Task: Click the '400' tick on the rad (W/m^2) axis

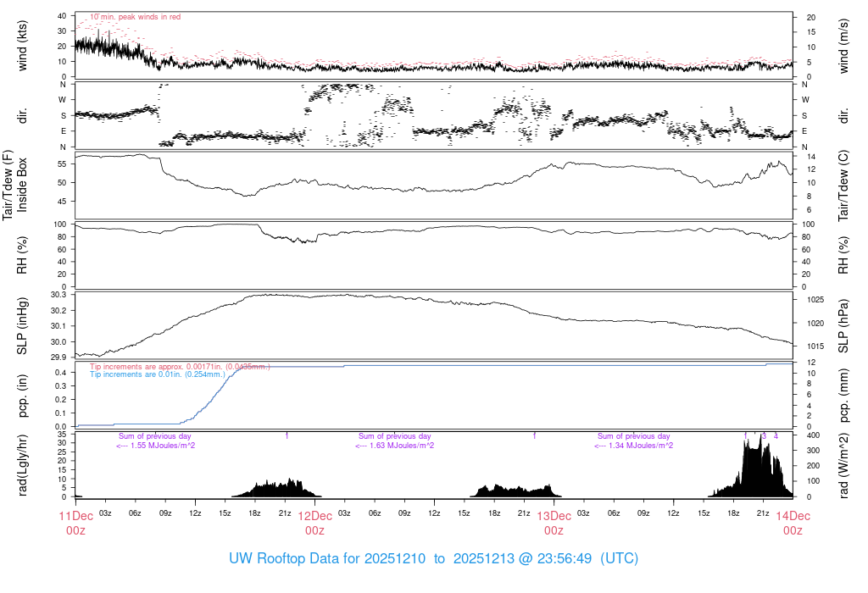Action: click(x=813, y=435)
